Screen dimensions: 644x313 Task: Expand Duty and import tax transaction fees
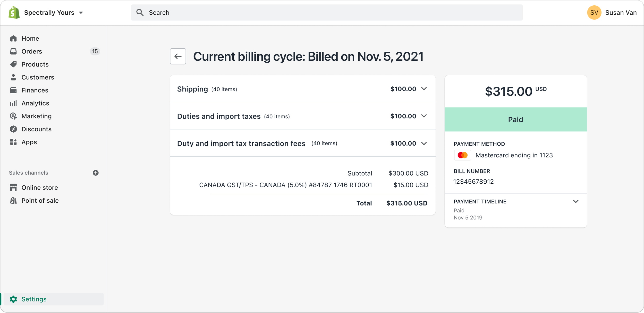pos(424,144)
